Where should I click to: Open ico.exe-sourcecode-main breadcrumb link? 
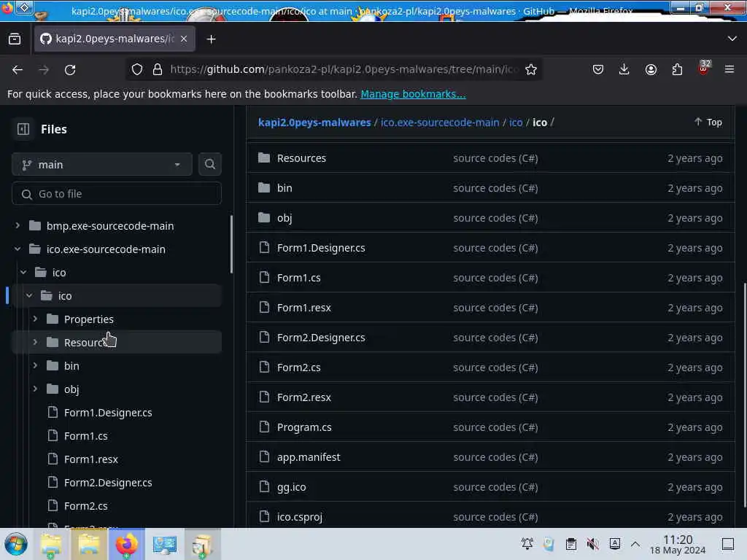pos(440,122)
